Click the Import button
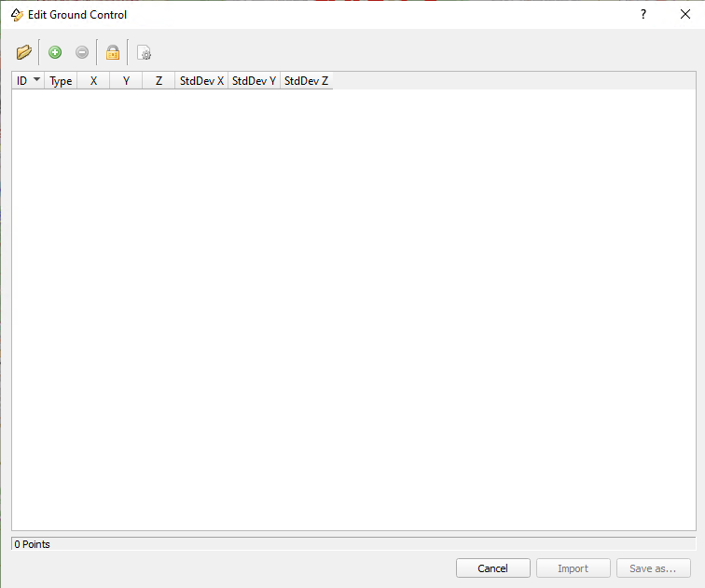 pyautogui.click(x=573, y=568)
